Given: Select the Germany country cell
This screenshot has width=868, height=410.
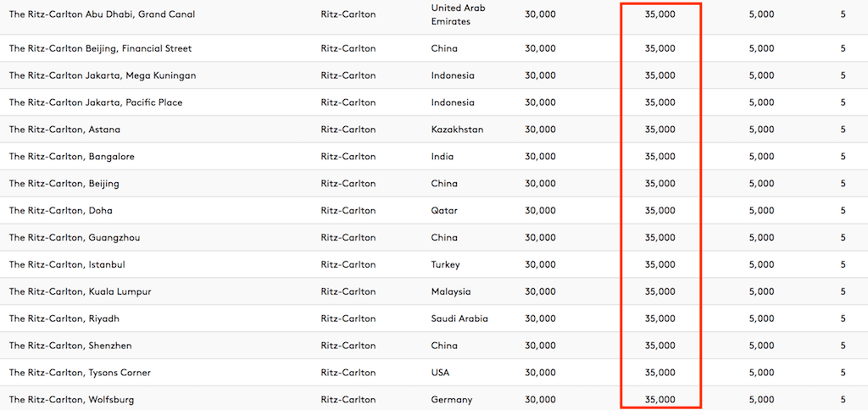Looking at the screenshot, I should 453,400.
